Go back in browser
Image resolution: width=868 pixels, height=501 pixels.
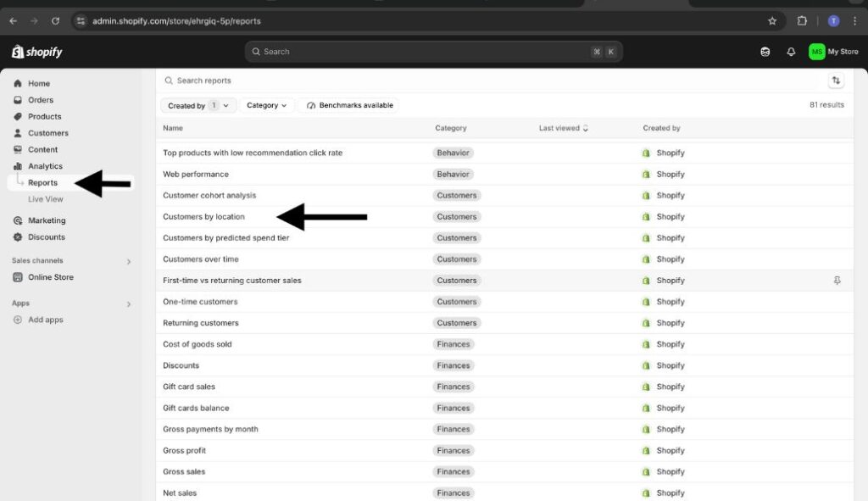[14, 21]
